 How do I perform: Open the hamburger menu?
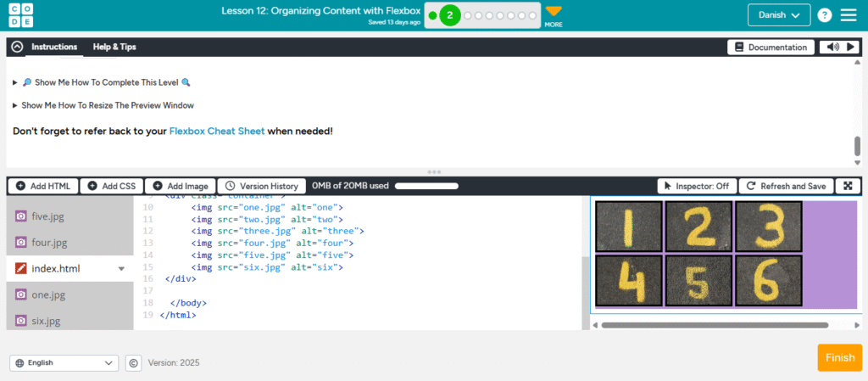pyautogui.click(x=849, y=15)
